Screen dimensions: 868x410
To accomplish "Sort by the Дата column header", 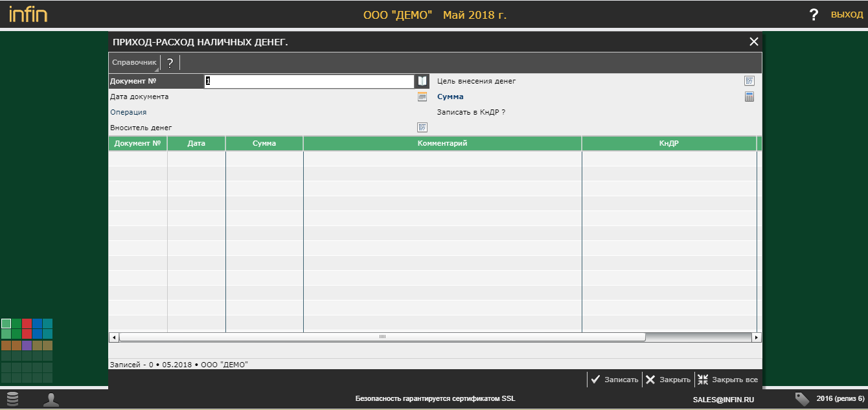I will click(196, 143).
